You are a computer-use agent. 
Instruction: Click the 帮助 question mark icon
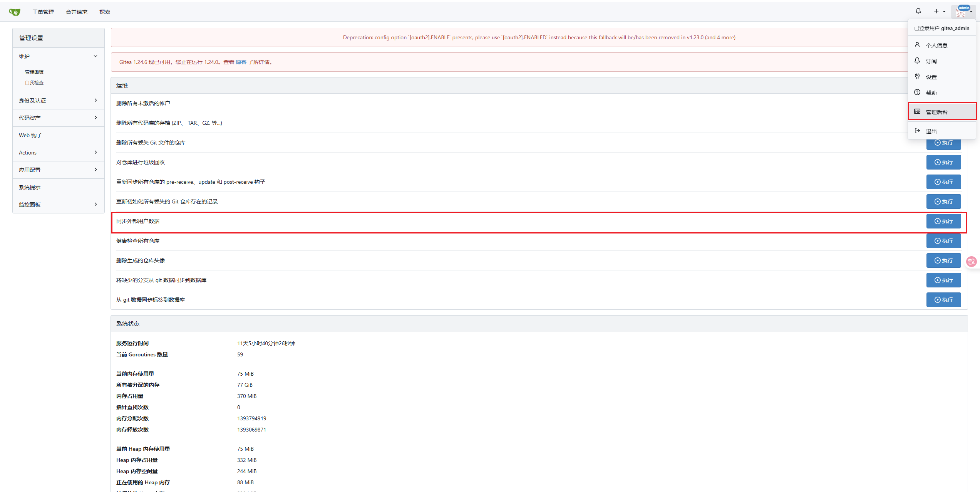[917, 92]
